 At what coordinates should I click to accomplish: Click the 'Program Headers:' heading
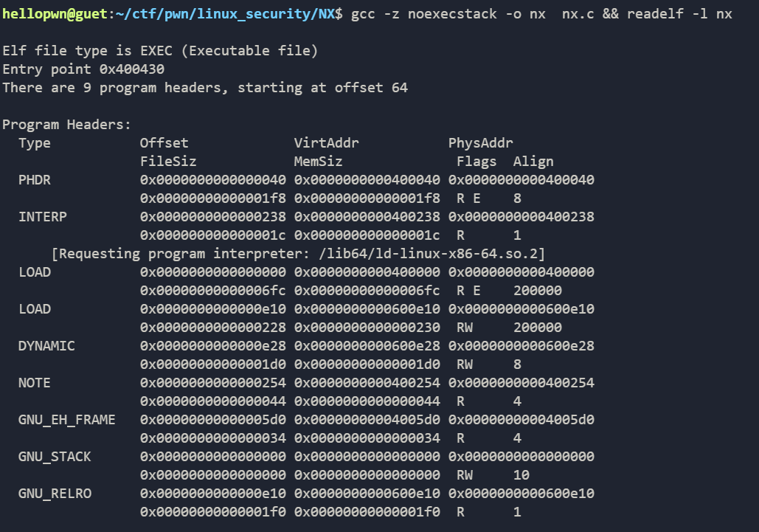coord(67,125)
